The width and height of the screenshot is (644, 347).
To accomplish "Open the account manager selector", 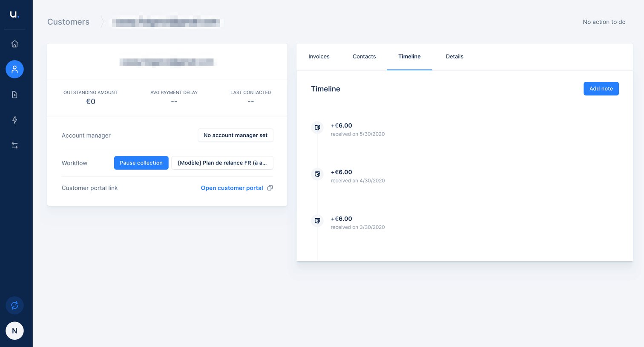I will (x=236, y=135).
